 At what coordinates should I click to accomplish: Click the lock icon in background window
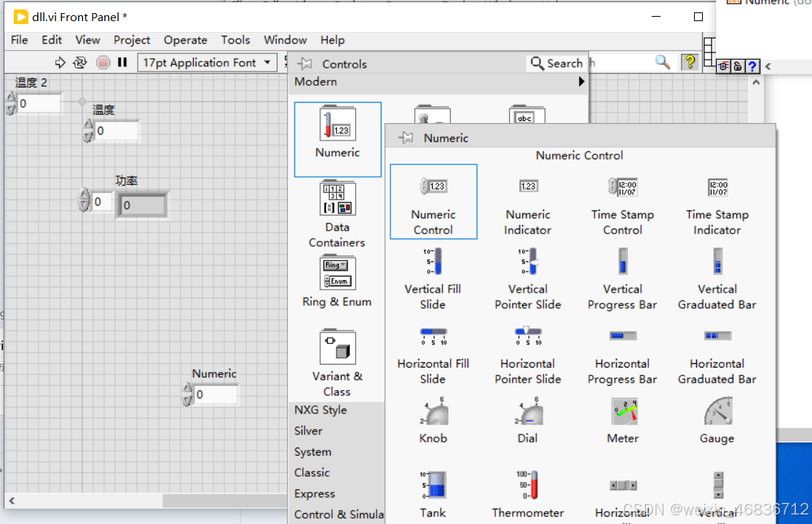[738, 66]
